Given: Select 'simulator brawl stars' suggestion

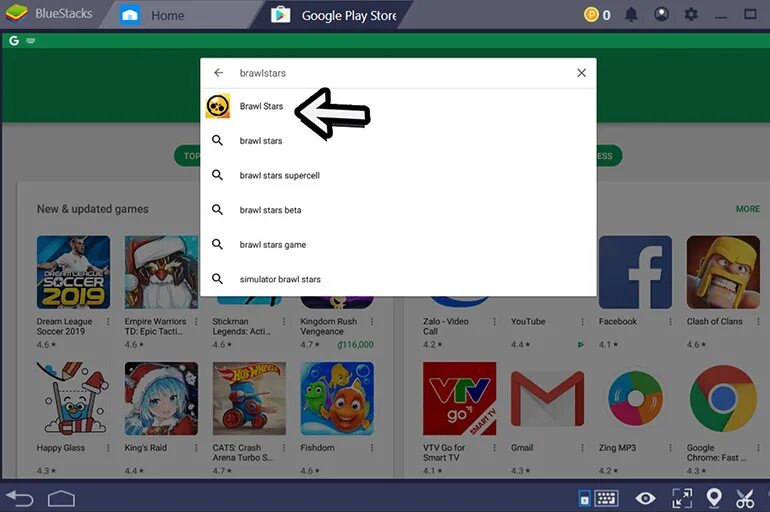Looking at the screenshot, I should tap(398, 279).
